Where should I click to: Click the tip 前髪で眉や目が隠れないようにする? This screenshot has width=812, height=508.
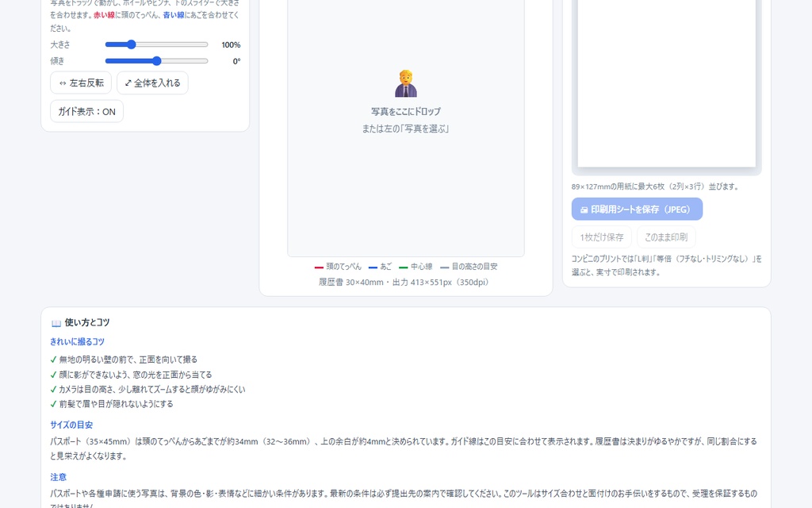[116, 404]
